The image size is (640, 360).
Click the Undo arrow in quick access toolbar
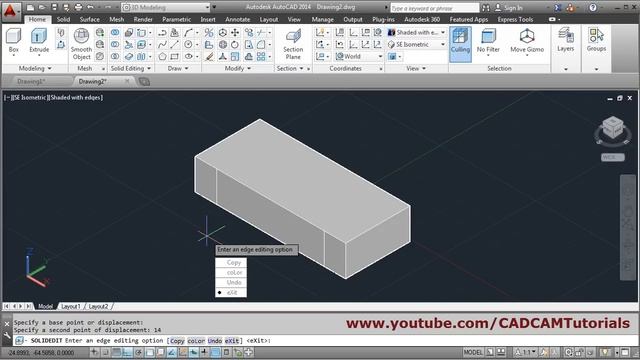pos(91,7)
